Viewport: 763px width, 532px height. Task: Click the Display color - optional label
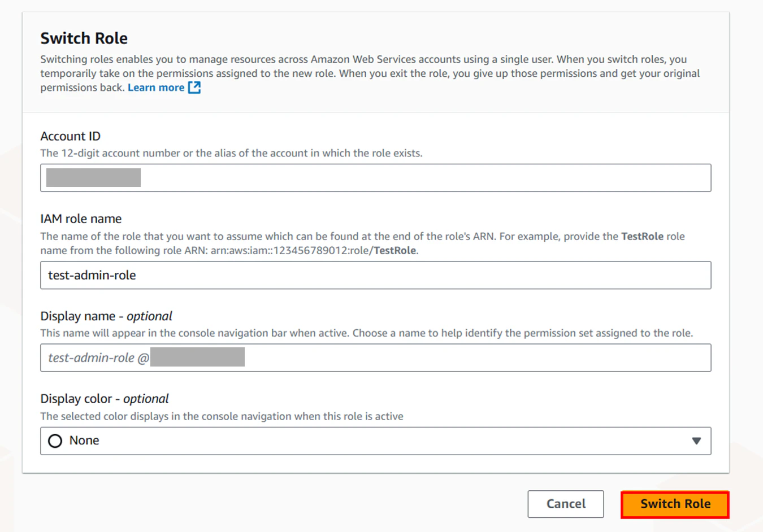pyautogui.click(x=105, y=399)
